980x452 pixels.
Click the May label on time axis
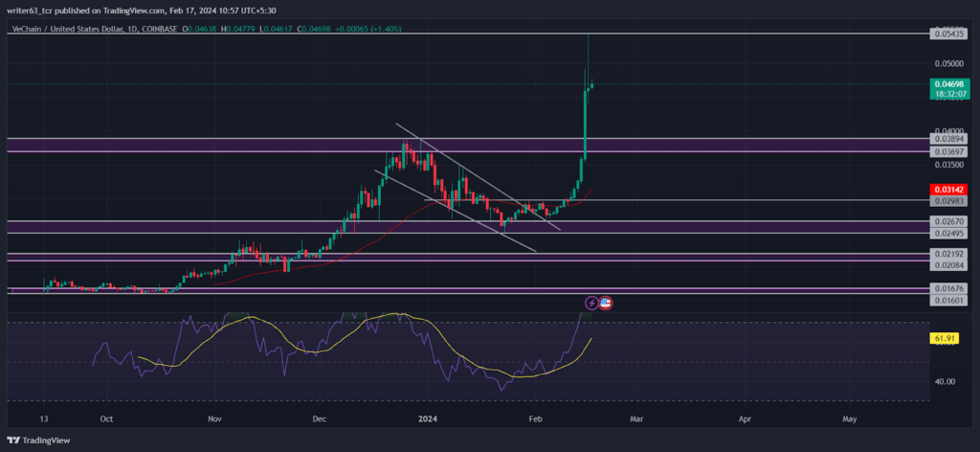click(x=850, y=418)
